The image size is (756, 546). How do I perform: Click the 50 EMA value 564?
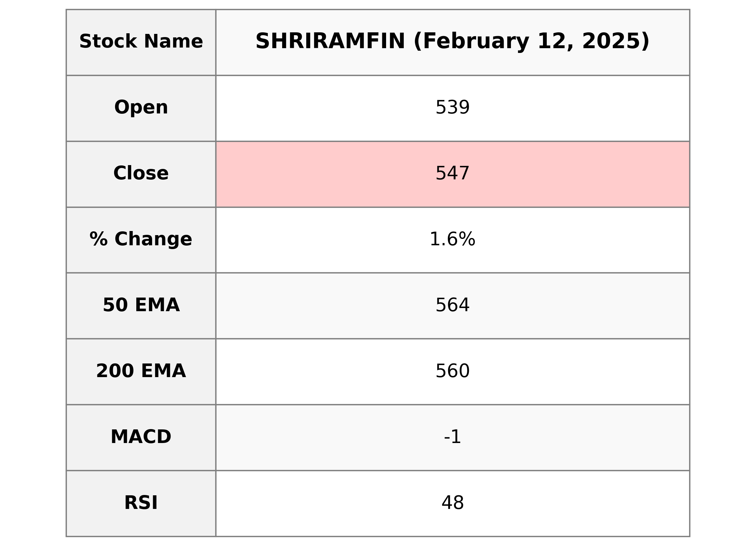452,305
